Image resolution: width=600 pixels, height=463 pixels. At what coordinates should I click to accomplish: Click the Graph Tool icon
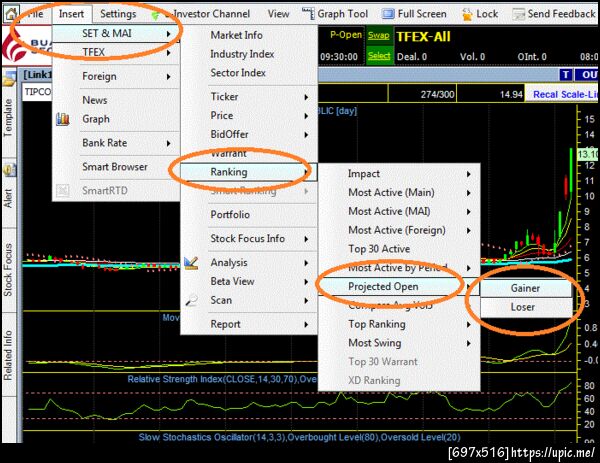coord(308,14)
